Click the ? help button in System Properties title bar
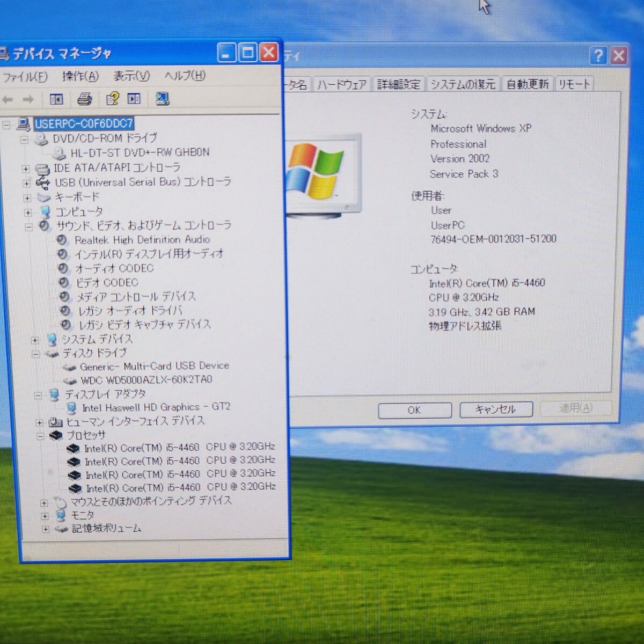Viewport: 644px width, 644px height. pos(598,55)
